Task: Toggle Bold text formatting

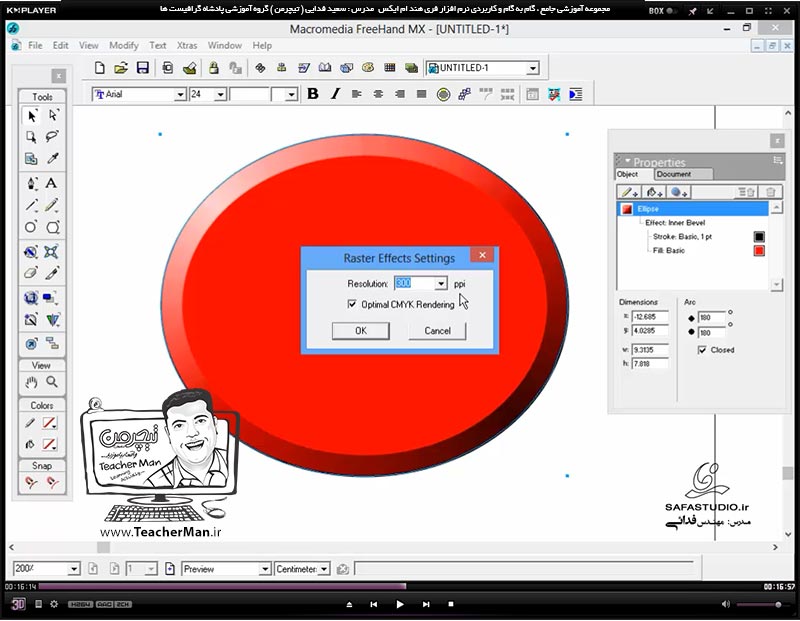Action: pos(313,94)
